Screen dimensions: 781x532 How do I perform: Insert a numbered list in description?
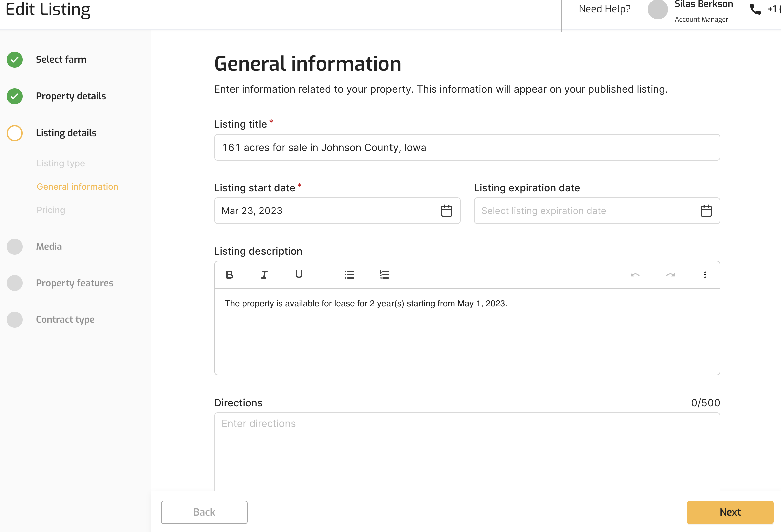(x=384, y=275)
